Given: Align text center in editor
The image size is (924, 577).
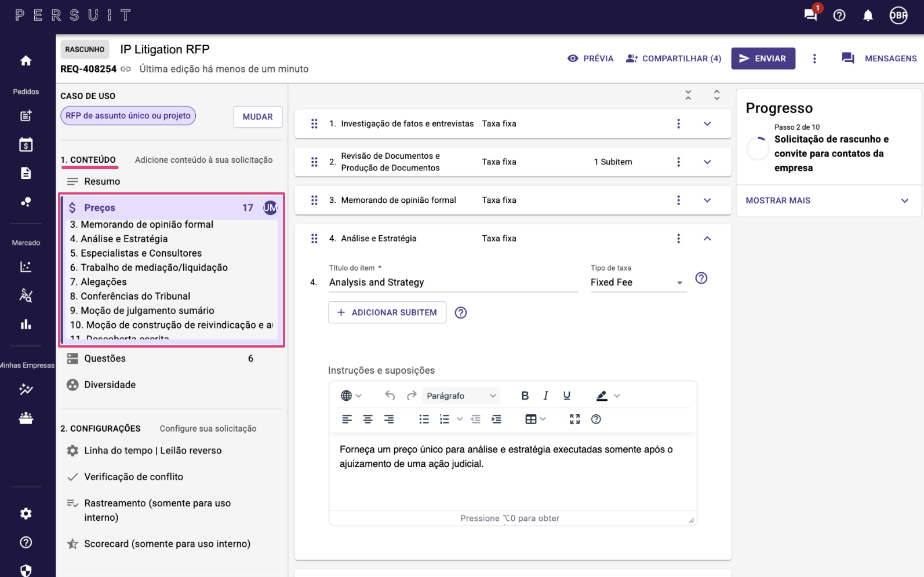Looking at the screenshot, I should click(x=368, y=419).
